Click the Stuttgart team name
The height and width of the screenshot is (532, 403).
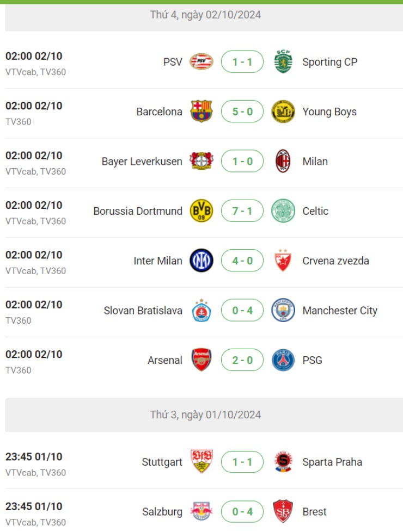point(162,462)
